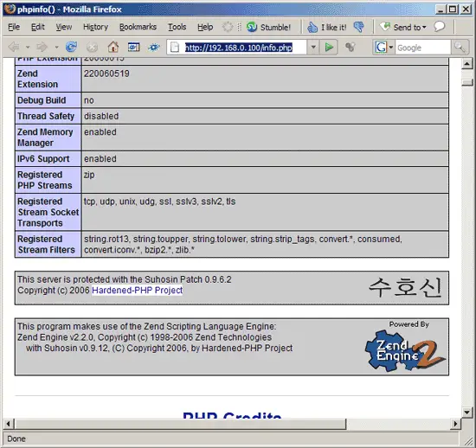Click the Firefox logo in the title bar

[x=10, y=9]
